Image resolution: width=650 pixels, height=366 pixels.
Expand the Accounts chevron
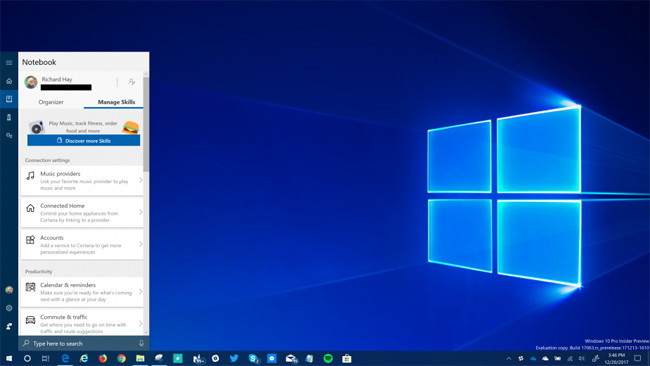[141, 244]
